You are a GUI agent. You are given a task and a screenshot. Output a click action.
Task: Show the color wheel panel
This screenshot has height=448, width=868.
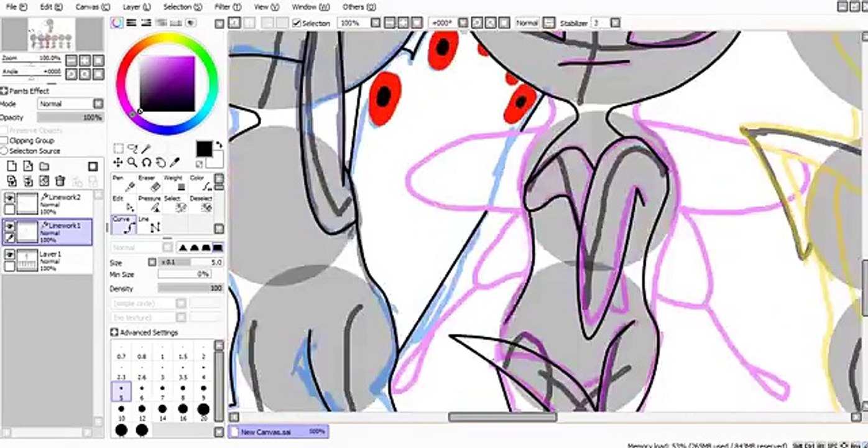coord(117,23)
